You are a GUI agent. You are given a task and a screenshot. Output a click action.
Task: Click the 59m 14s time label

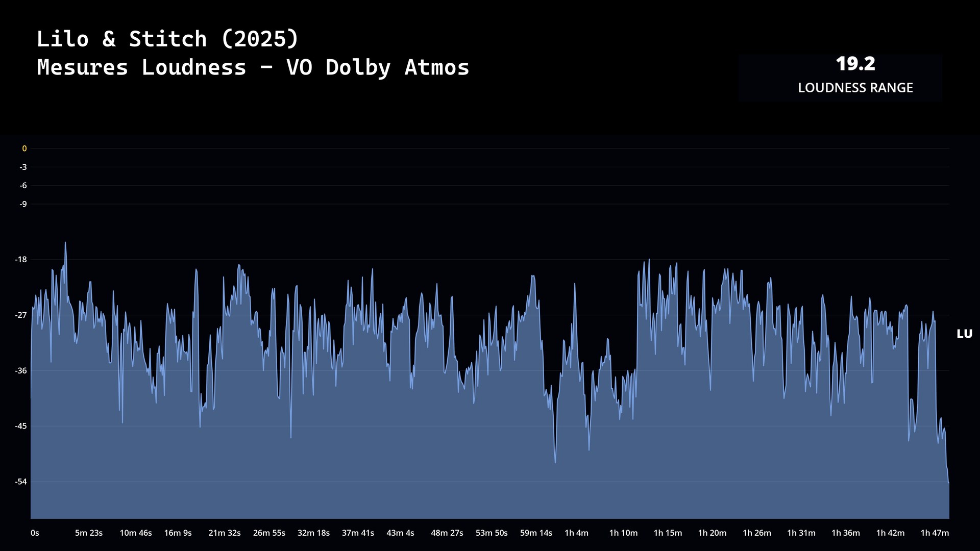click(536, 533)
